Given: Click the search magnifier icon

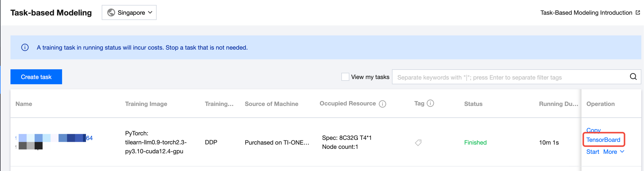Looking at the screenshot, I should pyautogui.click(x=633, y=77).
